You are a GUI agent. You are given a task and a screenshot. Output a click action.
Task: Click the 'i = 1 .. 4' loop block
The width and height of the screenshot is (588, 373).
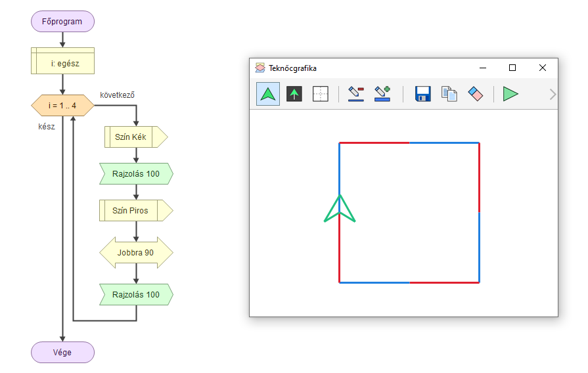coord(62,105)
